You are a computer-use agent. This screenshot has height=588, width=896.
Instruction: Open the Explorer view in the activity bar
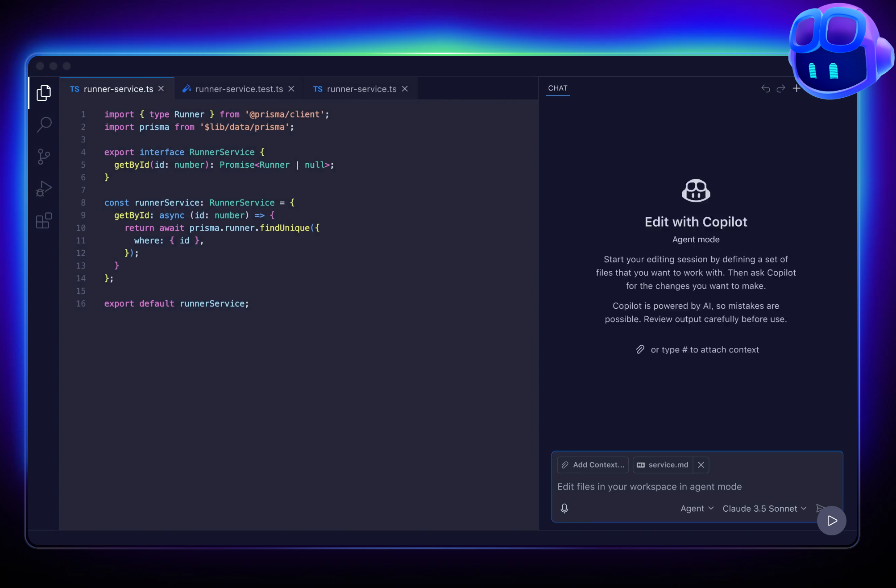click(44, 93)
